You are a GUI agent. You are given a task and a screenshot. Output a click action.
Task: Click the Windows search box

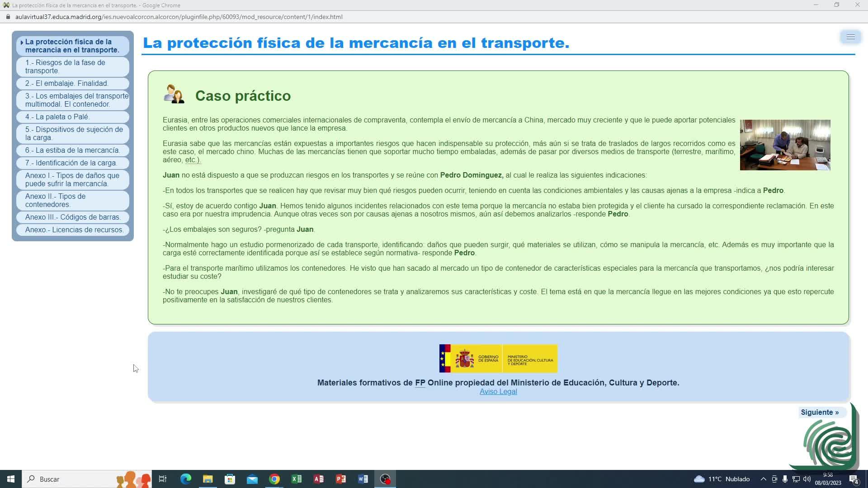[68, 479]
